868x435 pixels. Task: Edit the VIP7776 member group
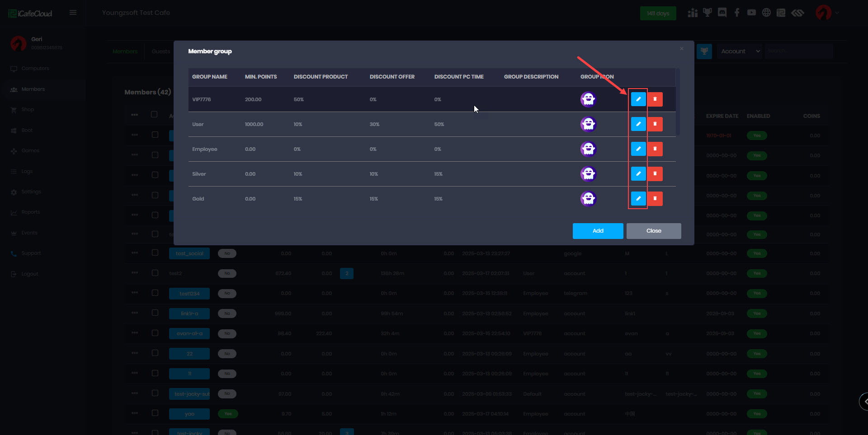[x=638, y=99]
